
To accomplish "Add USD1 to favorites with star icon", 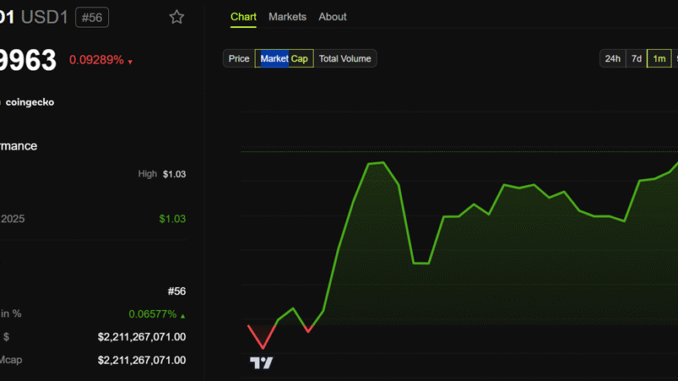I will tap(176, 17).
